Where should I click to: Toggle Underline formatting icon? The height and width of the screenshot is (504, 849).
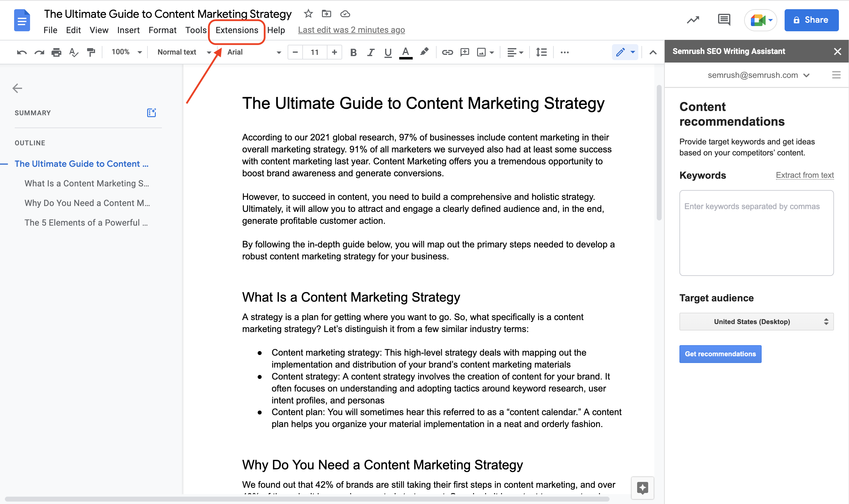387,52
